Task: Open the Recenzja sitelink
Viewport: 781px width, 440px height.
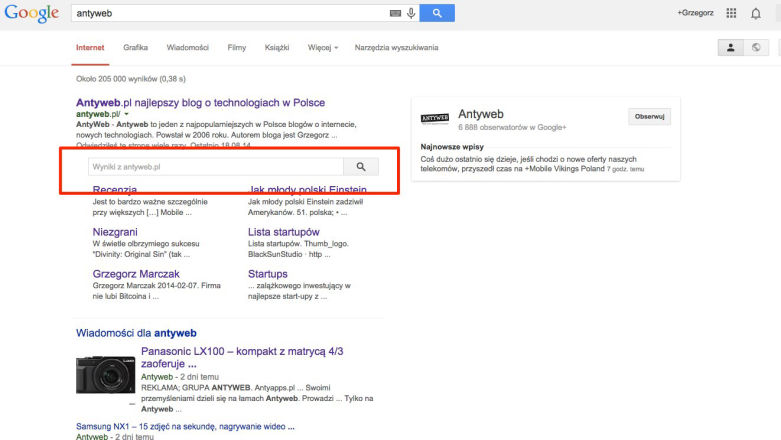Action: click(115, 190)
